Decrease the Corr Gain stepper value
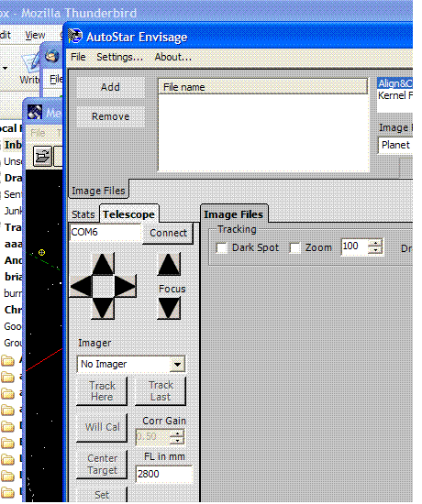422x504 pixels. pyautogui.click(x=177, y=441)
